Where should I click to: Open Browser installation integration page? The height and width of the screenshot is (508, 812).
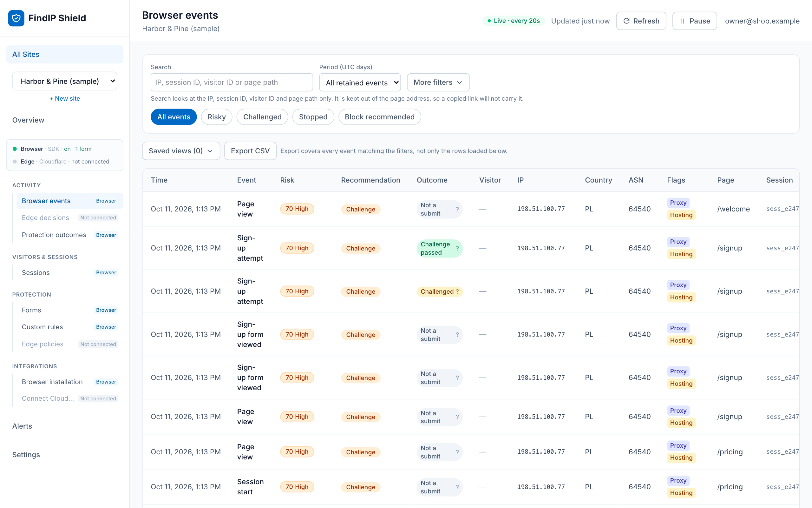point(70,382)
